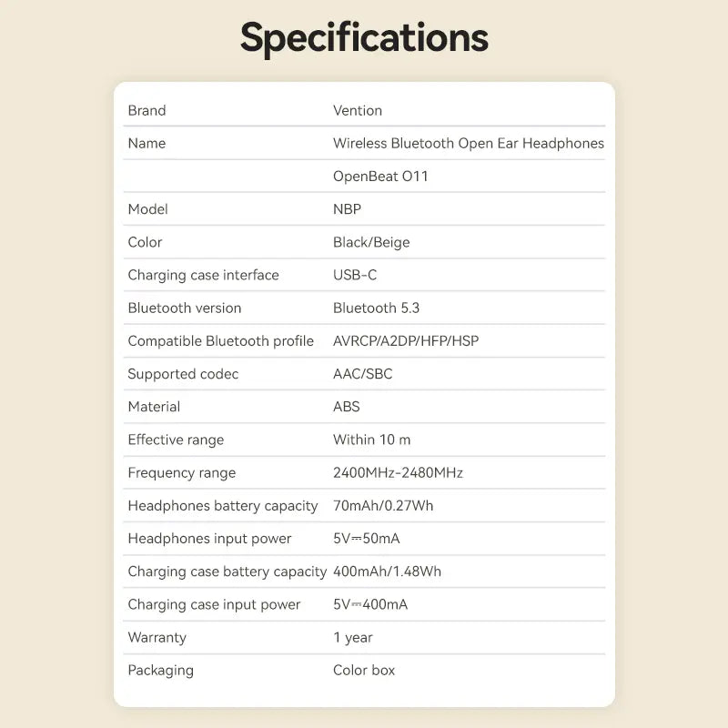Screen dimensions: 728x728
Task: Select the NBP model value
Action: click(347, 209)
